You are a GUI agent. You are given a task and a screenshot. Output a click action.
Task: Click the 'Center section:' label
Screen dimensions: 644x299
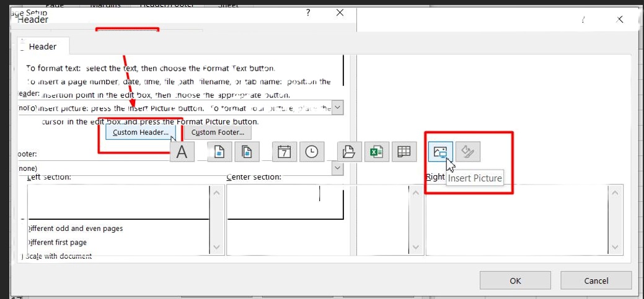click(254, 177)
